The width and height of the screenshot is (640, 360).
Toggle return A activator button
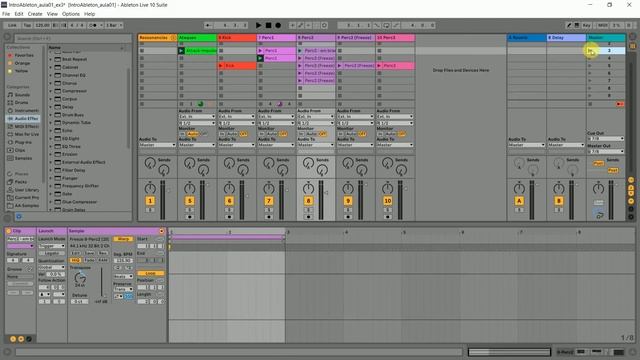[519, 201]
